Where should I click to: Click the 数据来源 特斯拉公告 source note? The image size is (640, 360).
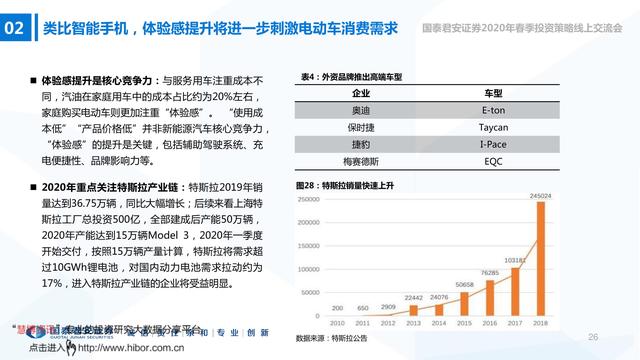pos(331,338)
